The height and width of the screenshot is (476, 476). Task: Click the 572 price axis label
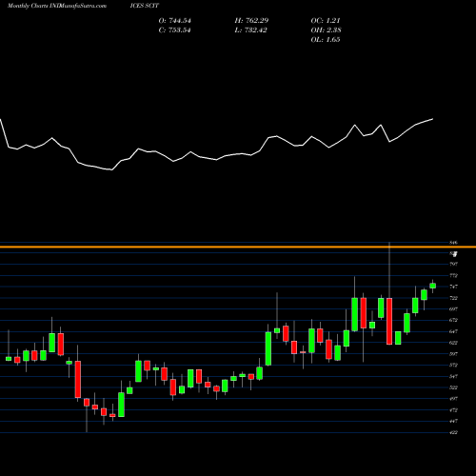[x=453, y=366]
